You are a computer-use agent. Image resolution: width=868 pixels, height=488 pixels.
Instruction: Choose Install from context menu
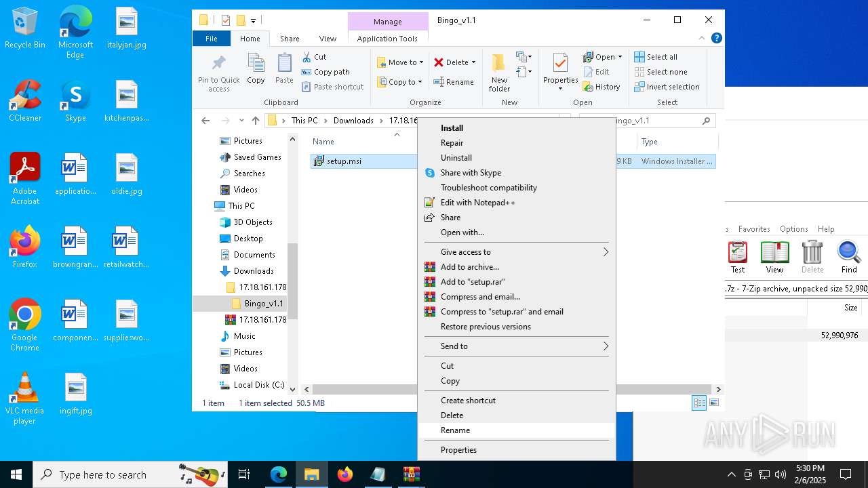click(516, 128)
